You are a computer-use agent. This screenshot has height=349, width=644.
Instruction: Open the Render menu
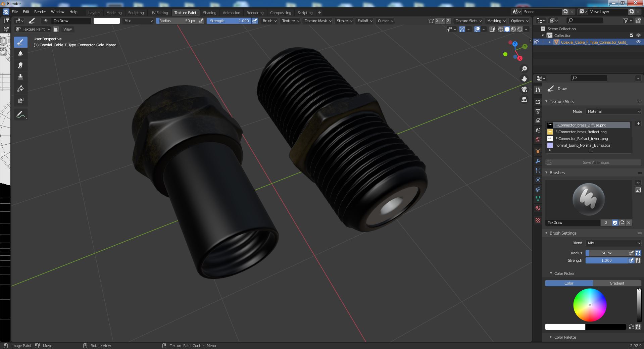point(40,12)
